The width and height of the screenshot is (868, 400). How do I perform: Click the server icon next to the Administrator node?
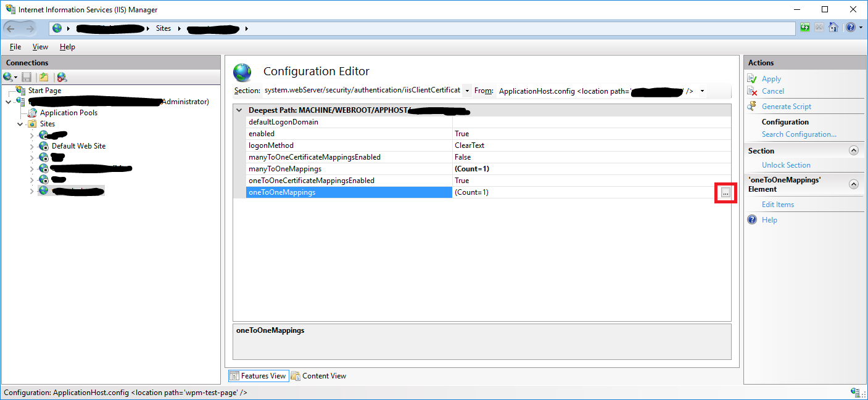point(21,102)
